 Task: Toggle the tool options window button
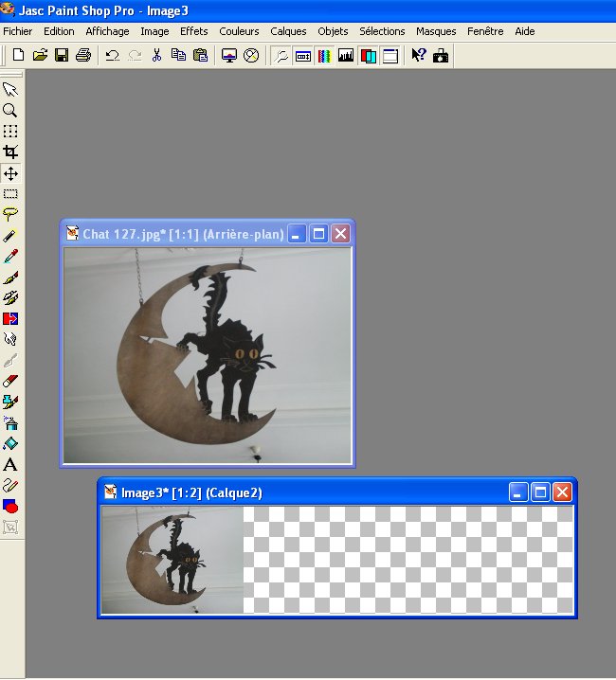(303, 56)
